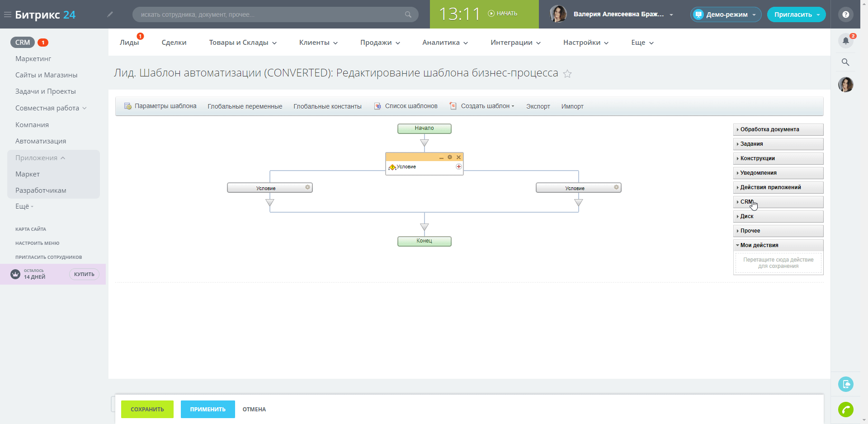Start the workday with Начать timer
The height and width of the screenshot is (424, 868).
pyautogui.click(x=502, y=14)
